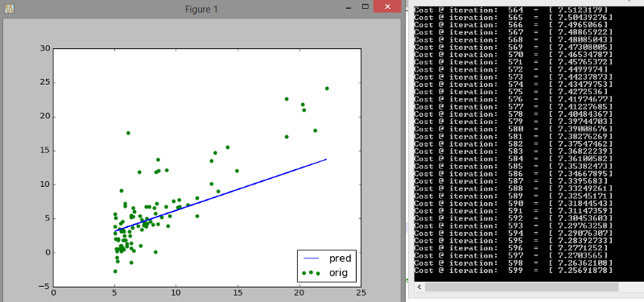Screen dimensions: 644x302
Task: Click the green markers beside orig in legend
Action: [x=312, y=273]
